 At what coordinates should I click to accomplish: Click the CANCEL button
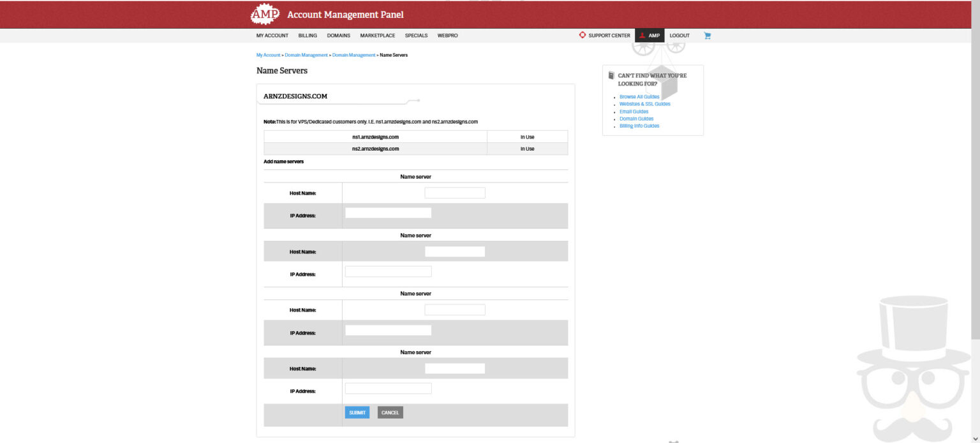pyautogui.click(x=389, y=412)
